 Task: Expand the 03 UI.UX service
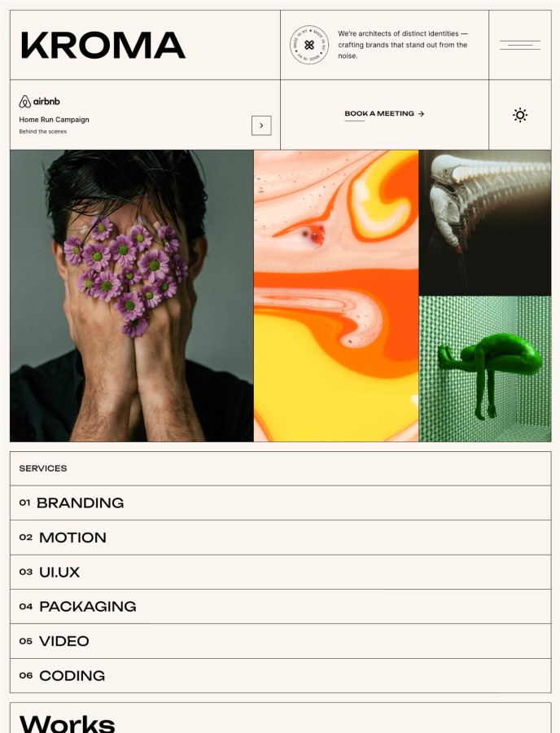tap(280, 573)
